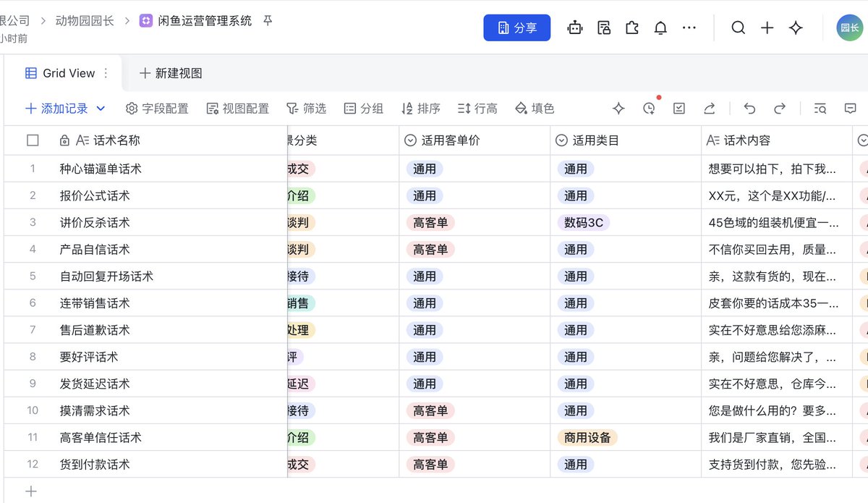The height and width of the screenshot is (503, 868).
Task: Select the 连带销售话术 cell
Action: [171, 303]
